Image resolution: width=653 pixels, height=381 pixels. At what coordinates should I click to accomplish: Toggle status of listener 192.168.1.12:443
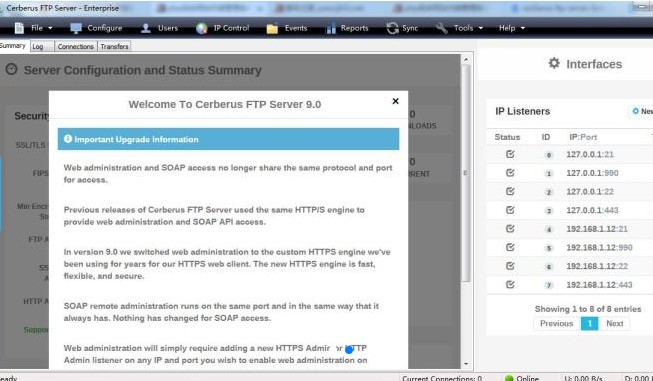coord(510,285)
